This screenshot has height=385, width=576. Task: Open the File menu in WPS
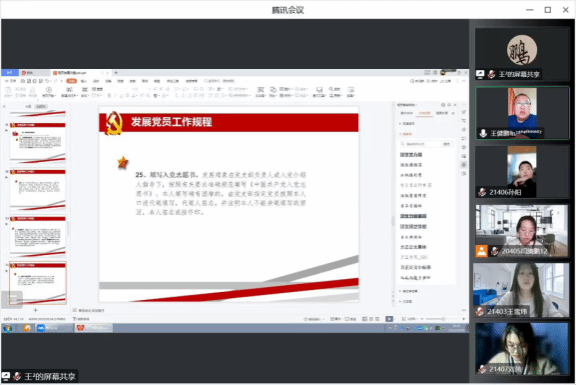point(11,81)
